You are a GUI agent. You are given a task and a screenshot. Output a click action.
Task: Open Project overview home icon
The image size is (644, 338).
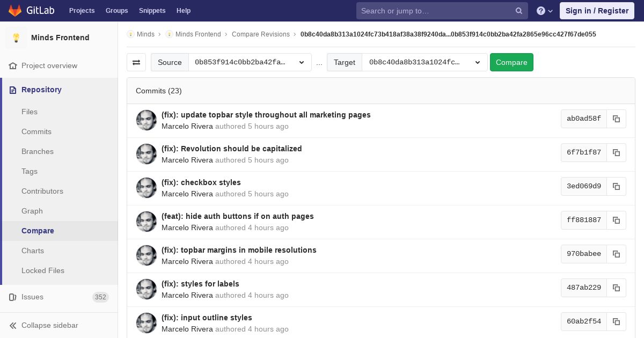(13, 65)
